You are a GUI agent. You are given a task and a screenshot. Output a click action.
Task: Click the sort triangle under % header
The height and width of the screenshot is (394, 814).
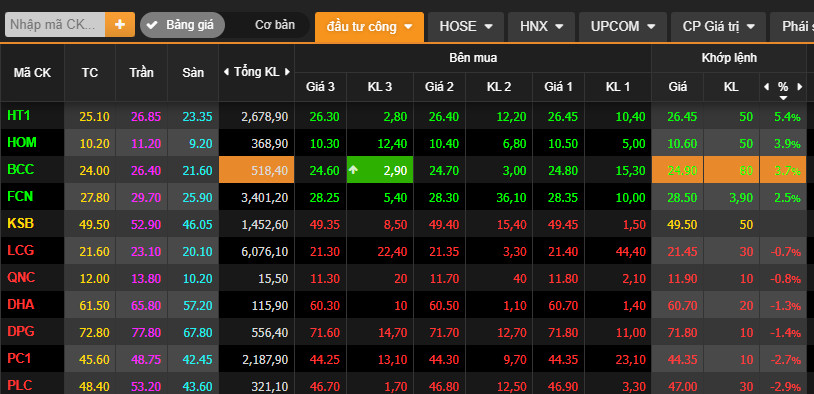(x=783, y=98)
